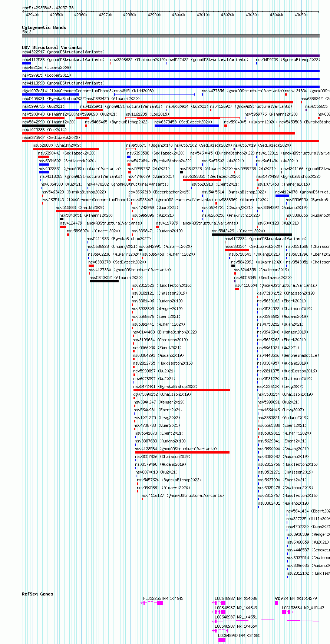Open variant nsv5893425 (Almarri2020)

(x=113, y=99)
